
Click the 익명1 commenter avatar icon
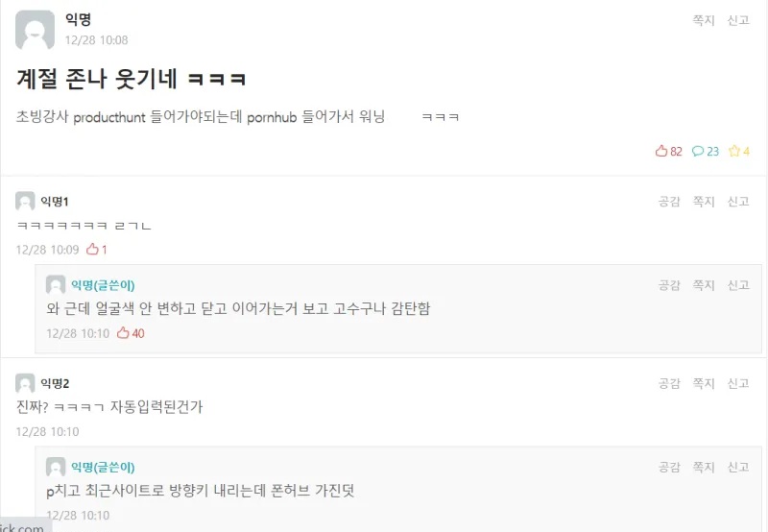25,201
